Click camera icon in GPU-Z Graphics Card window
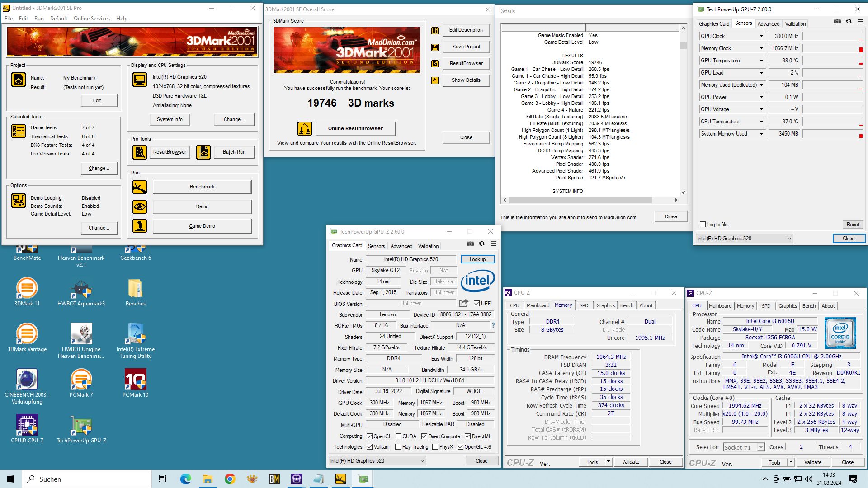 coord(470,244)
